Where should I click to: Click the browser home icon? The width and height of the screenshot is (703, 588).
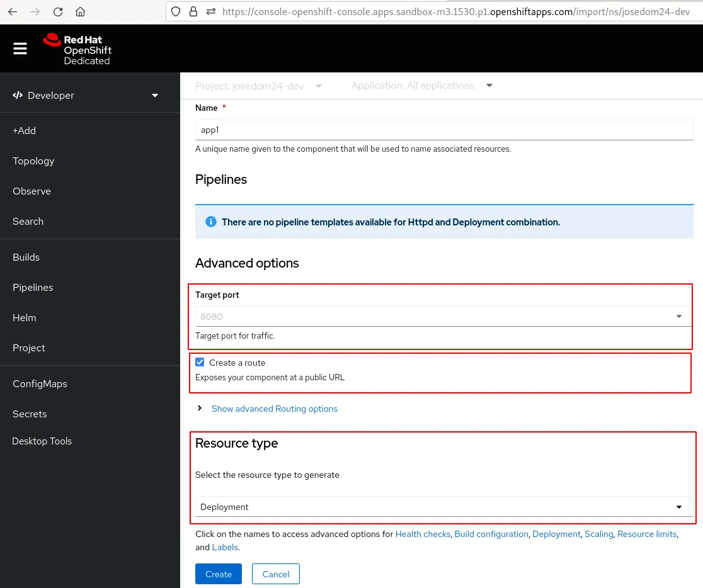[x=80, y=12]
